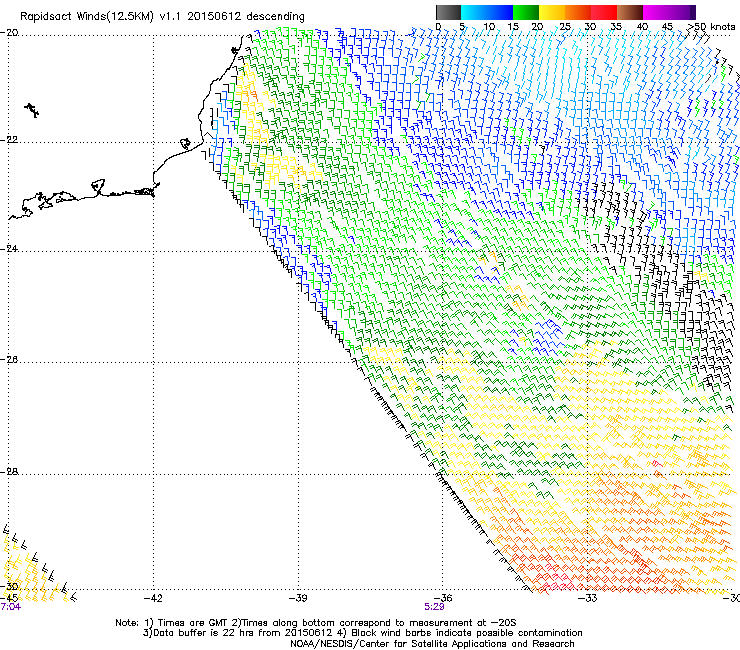
Task: Click the purple '7:04' time stamp
Action: [10, 607]
